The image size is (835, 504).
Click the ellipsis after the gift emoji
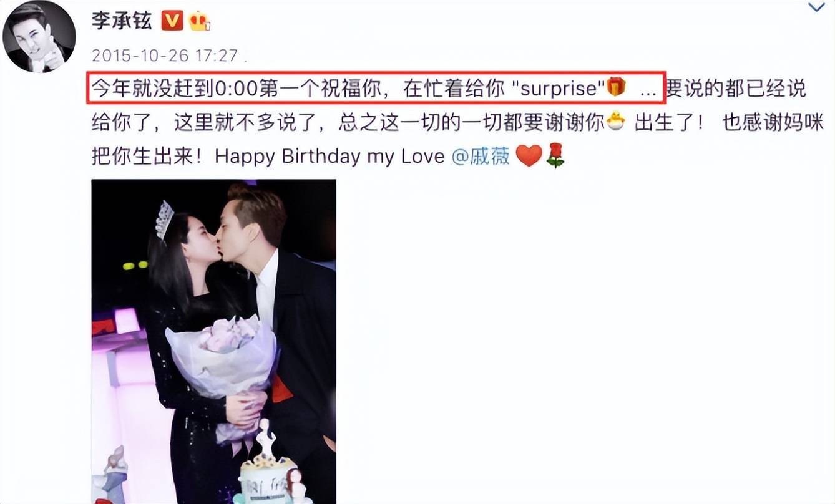point(648,91)
